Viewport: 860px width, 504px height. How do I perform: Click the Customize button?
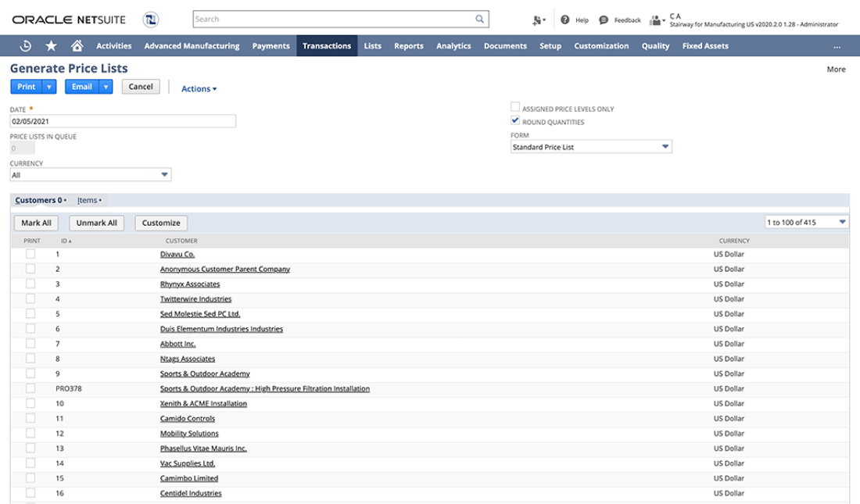click(x=161, y=223)
